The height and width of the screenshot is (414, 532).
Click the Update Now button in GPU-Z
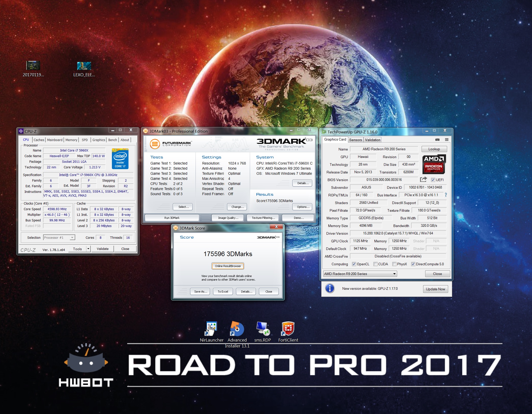tap(435, 289)
